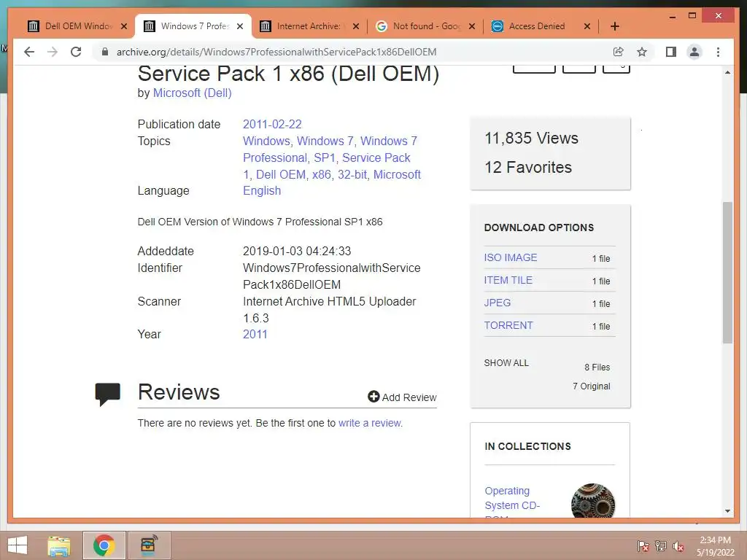The height and width of the screenshot is (560, 747).
Task: Download the JPEG file
Action: point(498,303)
